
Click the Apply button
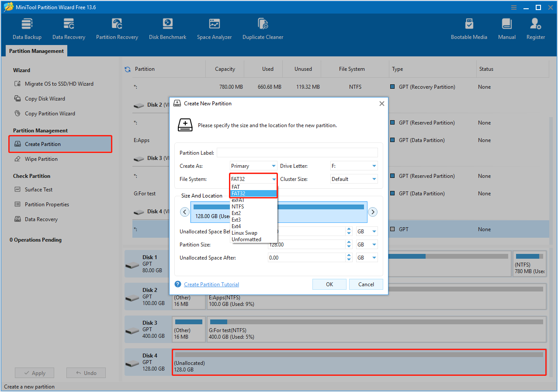pos(35,373)
